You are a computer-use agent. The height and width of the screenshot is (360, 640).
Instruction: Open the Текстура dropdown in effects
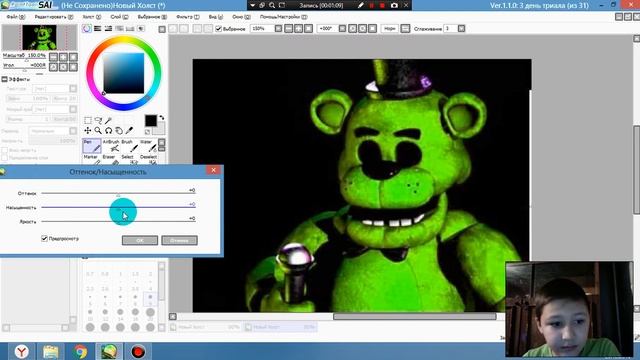[x=73, y=89]
